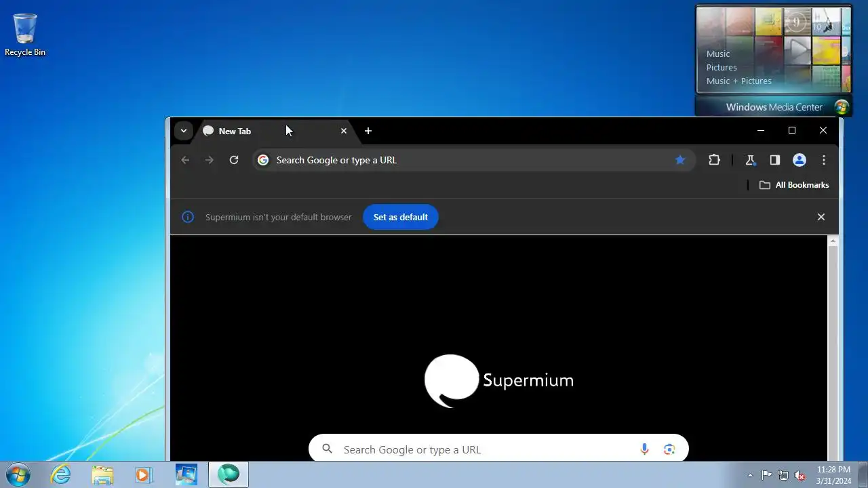The image size is (868, 488).
Task: Click the info icon in infobar
Action: point(188,217)
